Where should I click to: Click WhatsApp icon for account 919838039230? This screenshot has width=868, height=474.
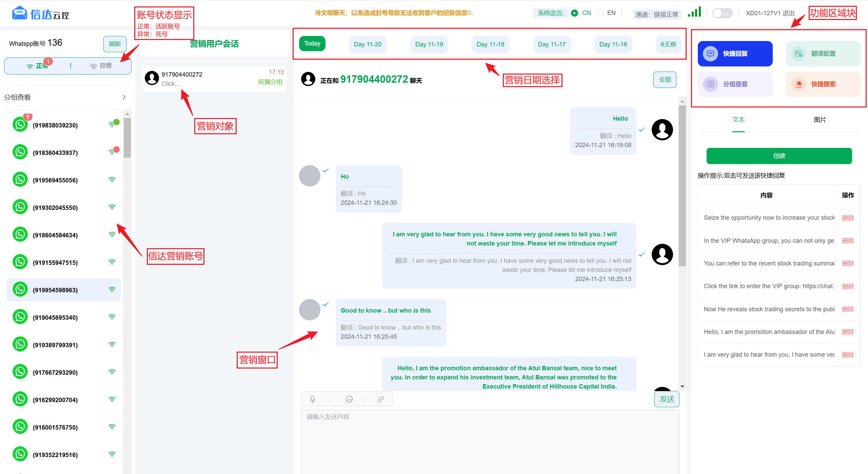click(x=20, y=124)
